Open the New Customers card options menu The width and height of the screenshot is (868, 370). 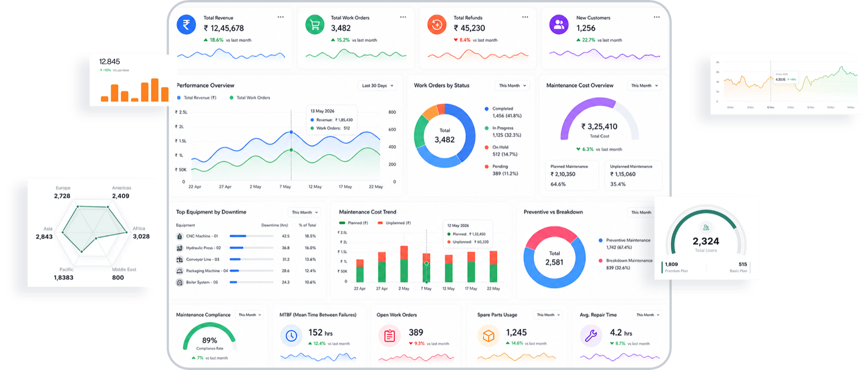click(x=656, y=17)
